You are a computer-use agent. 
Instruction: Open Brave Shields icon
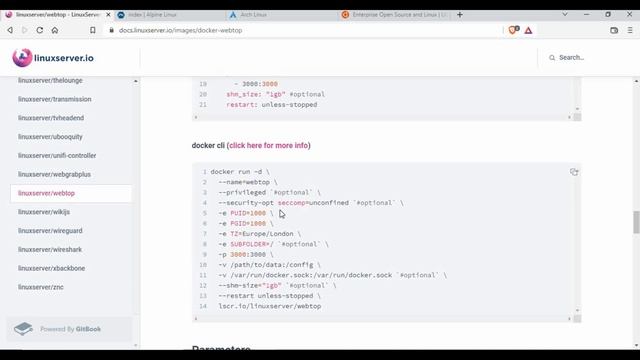click(x=513, y=30)
